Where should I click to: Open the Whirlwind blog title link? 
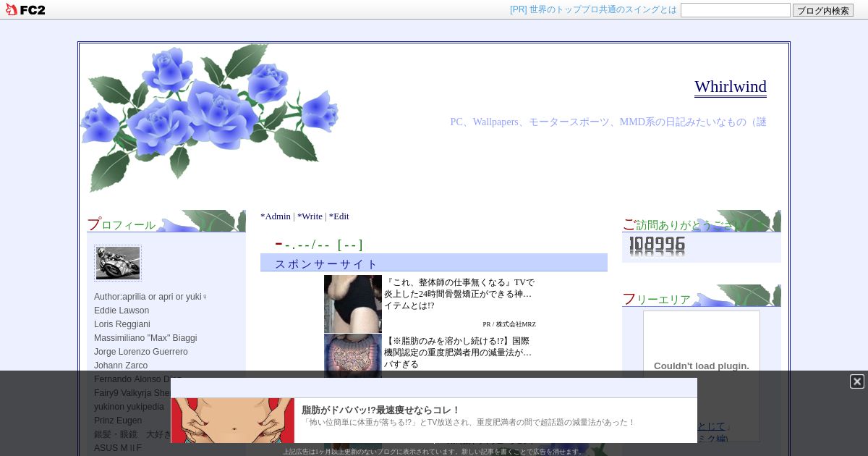pos(731,87)
